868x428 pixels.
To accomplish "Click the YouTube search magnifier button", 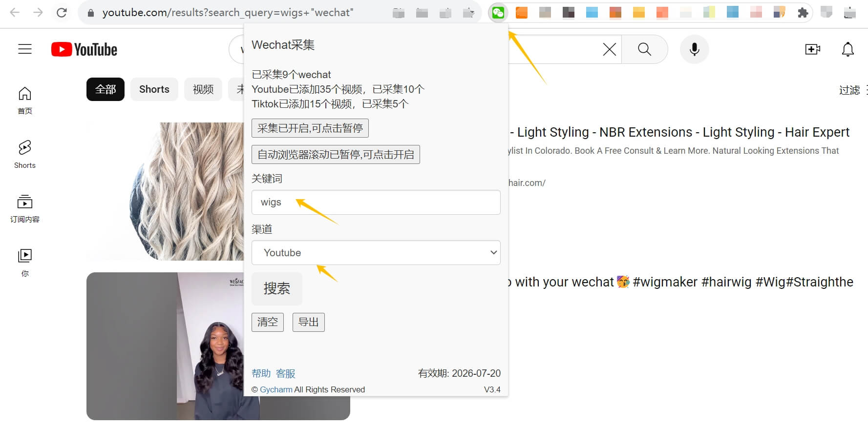I will (645, 49).
